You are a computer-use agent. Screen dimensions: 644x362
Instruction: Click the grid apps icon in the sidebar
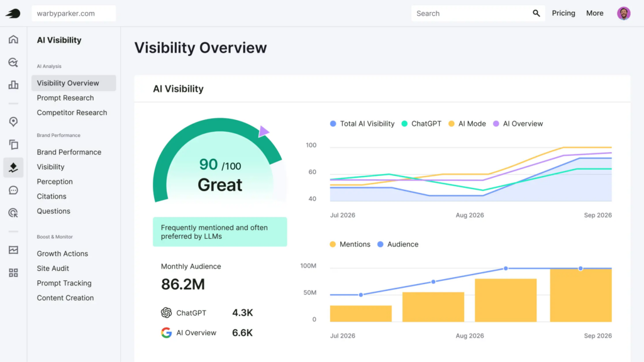click(x=13, y=273)
